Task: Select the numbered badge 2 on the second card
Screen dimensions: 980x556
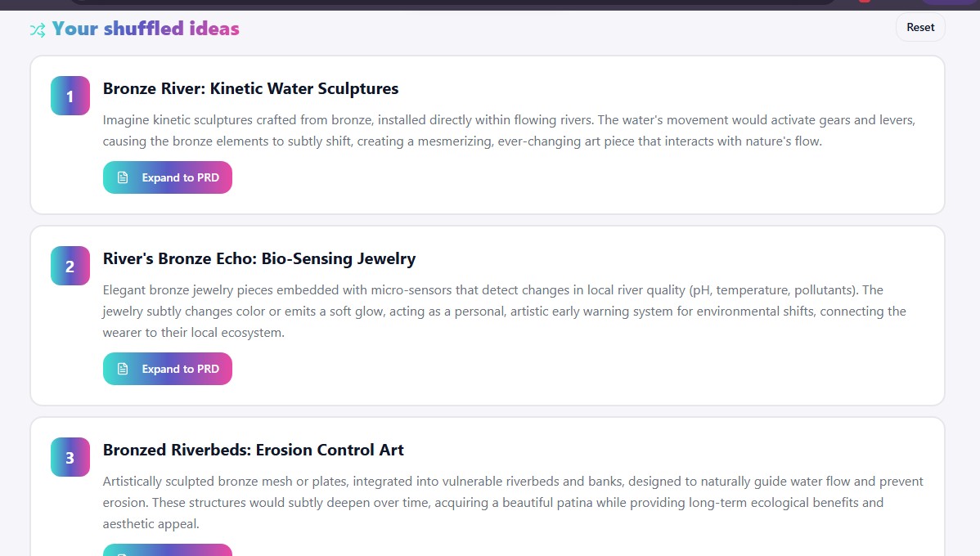Action: click(x=70, y=266)
